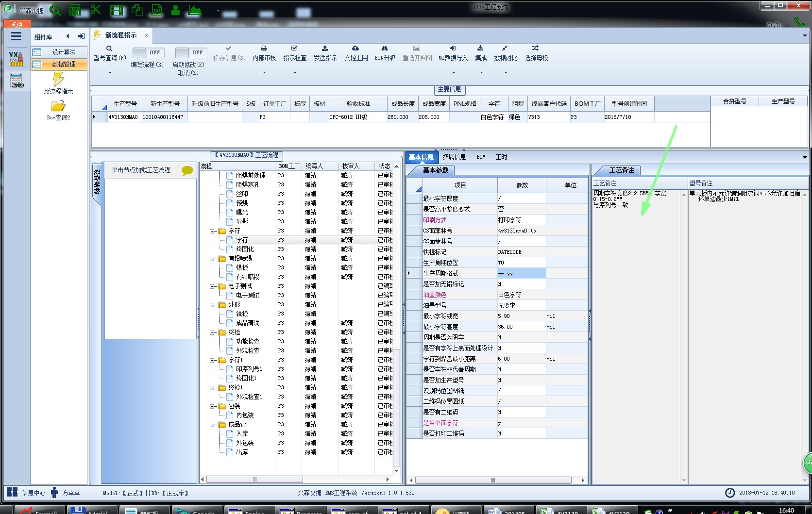Image resolution: width=812 pixels, height=514 pixels.
Task: Open dropdown under 数据对比
Action: click(506, 73)
